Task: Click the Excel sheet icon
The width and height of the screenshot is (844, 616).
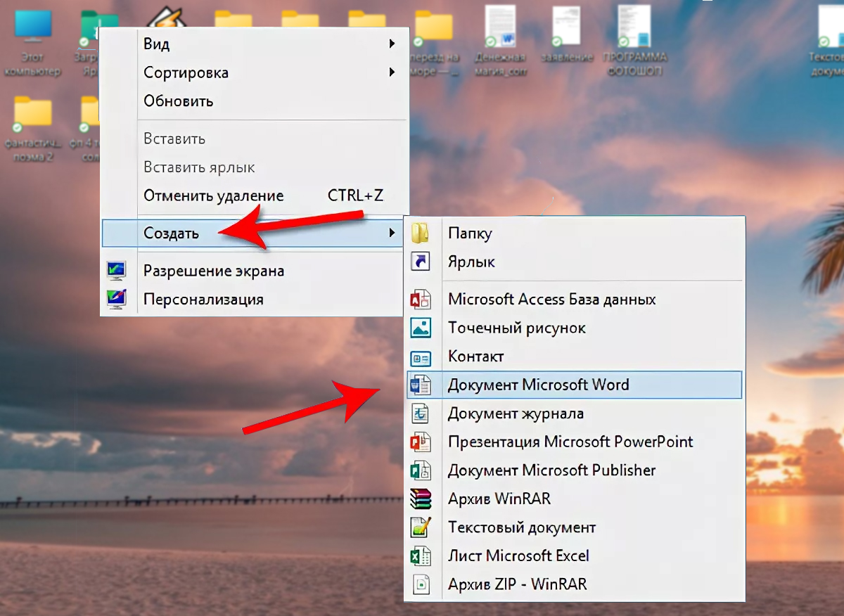Action: pyautogui.click(x=421, y=556)
